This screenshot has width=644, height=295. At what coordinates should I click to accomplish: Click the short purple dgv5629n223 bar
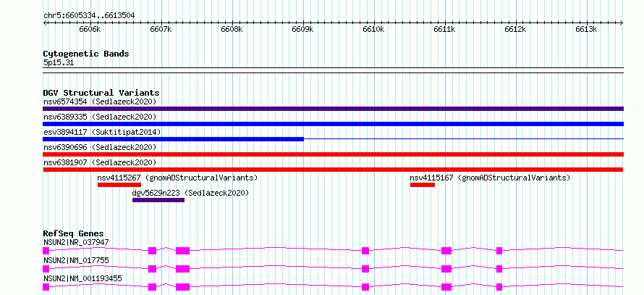pyautogui.click(x=158, y=200)
